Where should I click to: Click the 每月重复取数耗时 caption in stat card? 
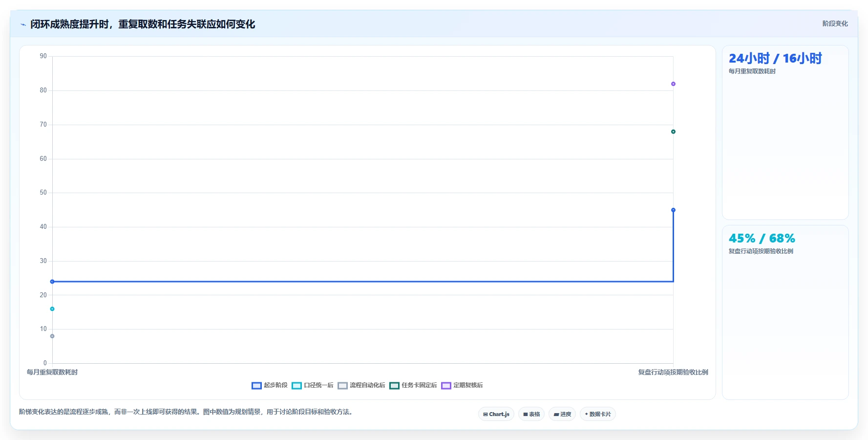pos(752,71)
